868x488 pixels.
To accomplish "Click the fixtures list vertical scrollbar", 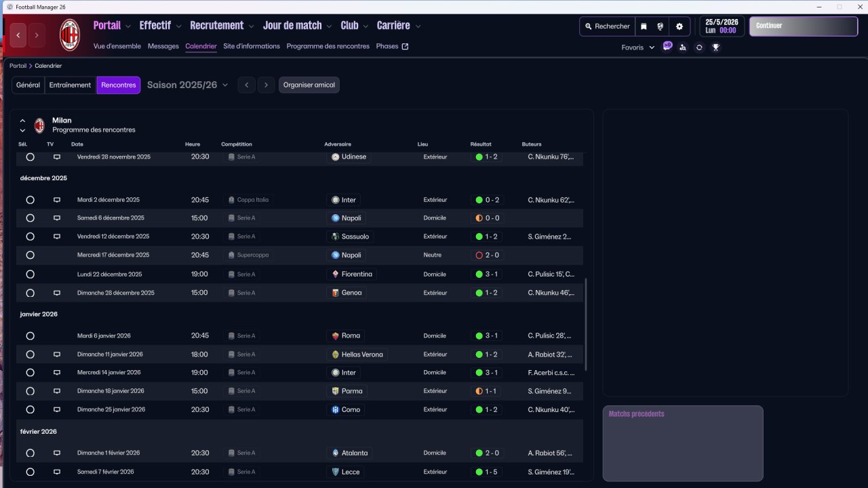I will 586,324.
